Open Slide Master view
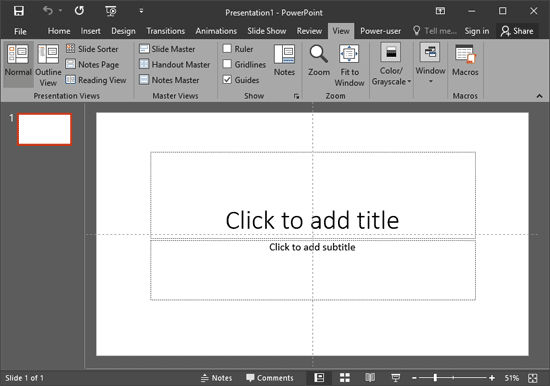The height and width of the screenshot is (386, 550). click(167, 49)
